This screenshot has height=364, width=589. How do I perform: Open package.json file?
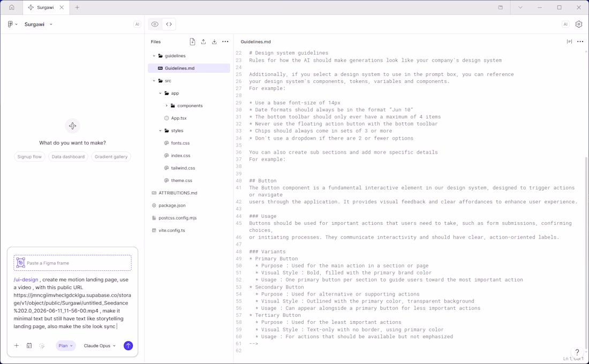(x=172, y=206)
